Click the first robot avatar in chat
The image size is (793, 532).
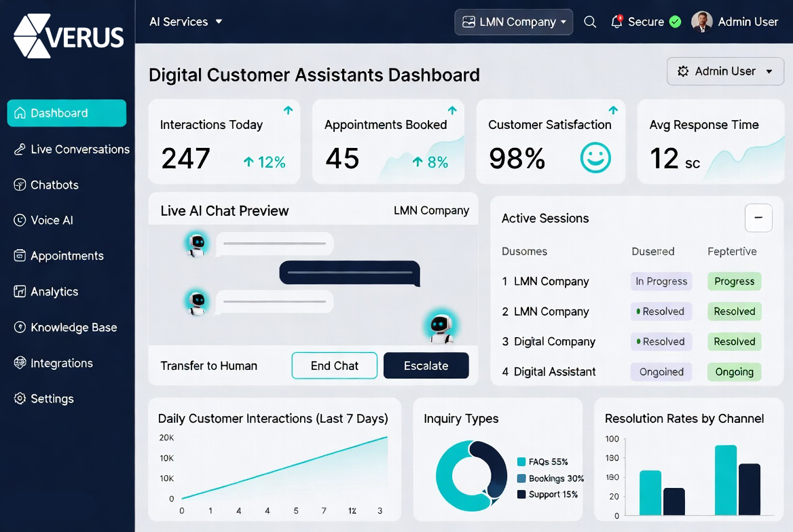[196, 244]
